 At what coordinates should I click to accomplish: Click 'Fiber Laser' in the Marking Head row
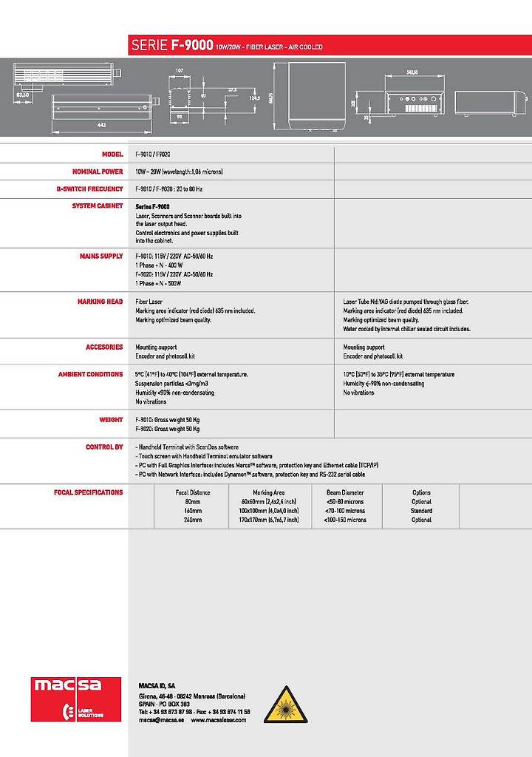149,302
